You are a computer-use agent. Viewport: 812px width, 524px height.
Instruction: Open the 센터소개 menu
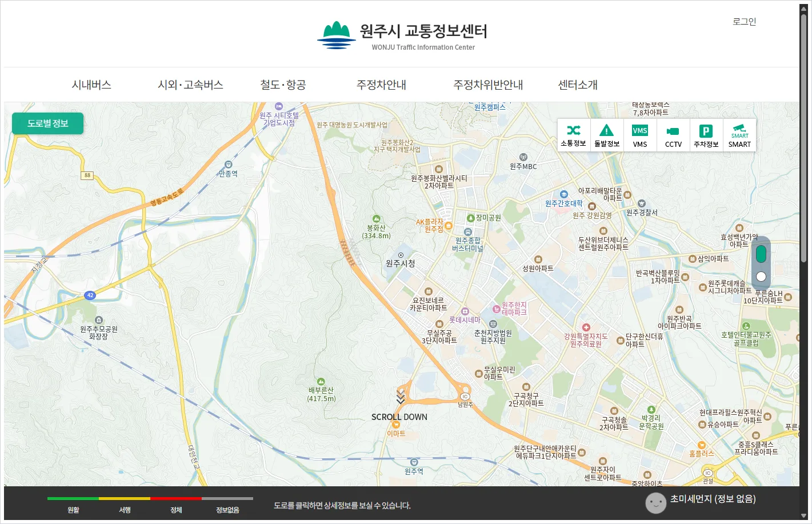578,85
